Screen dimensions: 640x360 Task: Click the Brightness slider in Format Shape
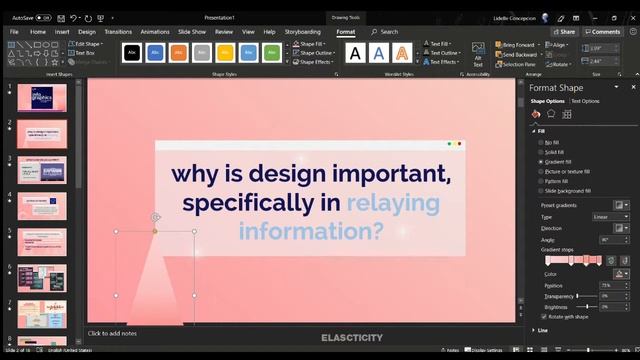coord(587,307)
